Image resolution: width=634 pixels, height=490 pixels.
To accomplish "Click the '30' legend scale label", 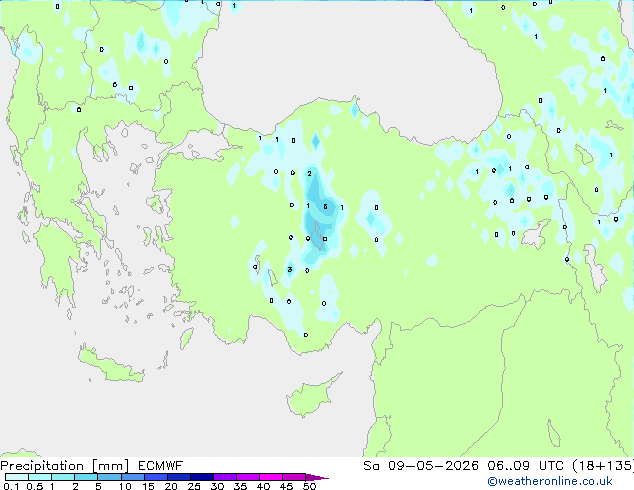I will (x=217, y=486).
